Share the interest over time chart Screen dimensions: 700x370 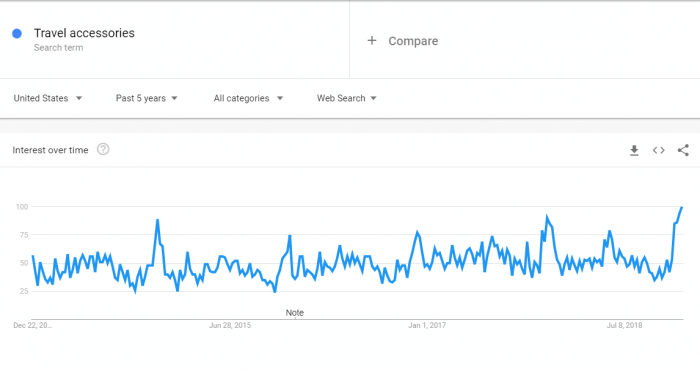coord(683,150)
